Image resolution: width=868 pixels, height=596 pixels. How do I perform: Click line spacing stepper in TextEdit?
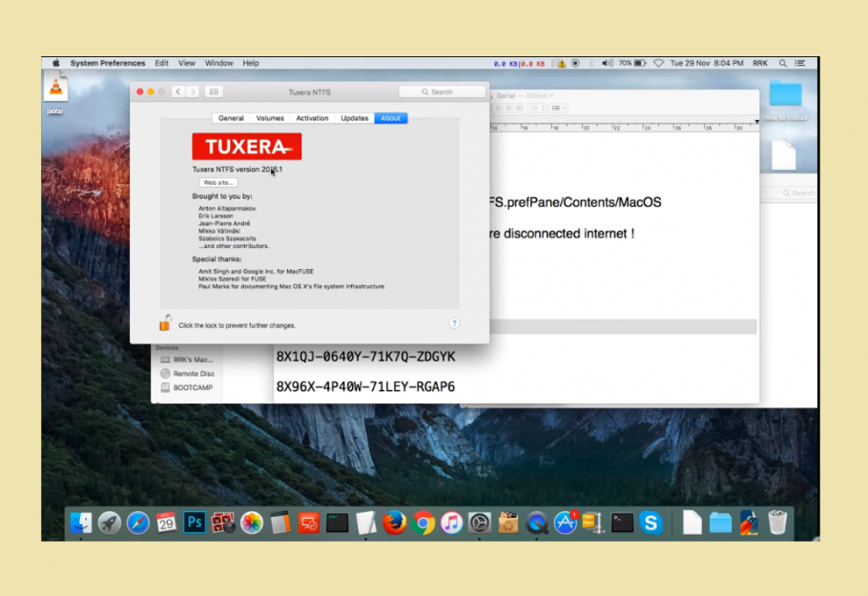click(x=543, y=108)
